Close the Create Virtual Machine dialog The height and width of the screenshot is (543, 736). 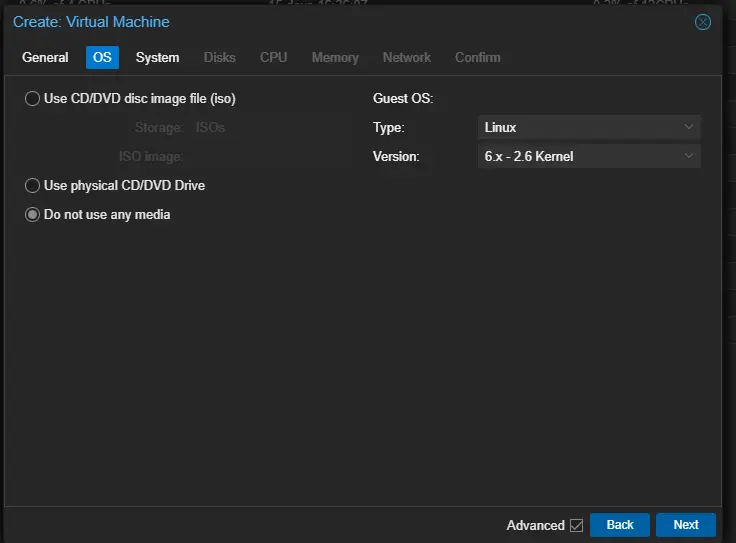click(x=703, y=22)
